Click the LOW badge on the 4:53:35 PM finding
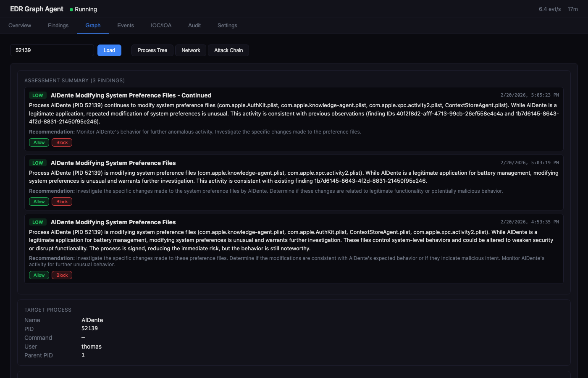The image size is (588, 378). (38, 222)
